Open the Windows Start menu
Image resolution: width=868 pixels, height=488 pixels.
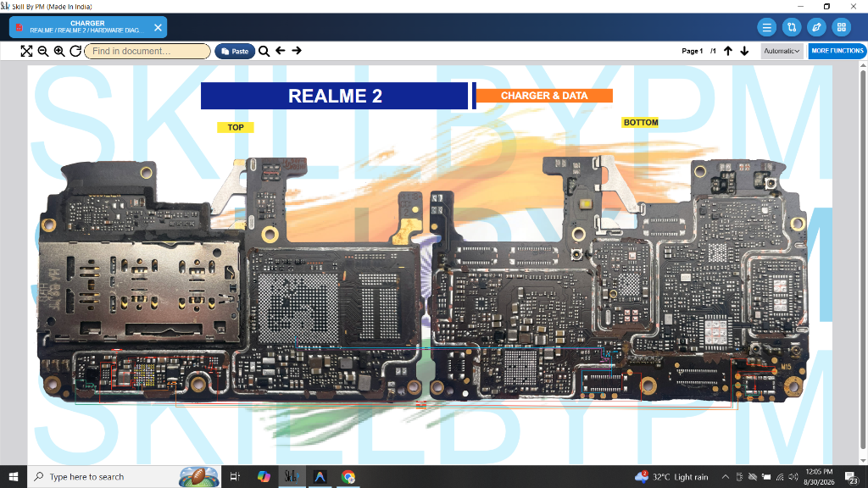[x=14, y=476]
